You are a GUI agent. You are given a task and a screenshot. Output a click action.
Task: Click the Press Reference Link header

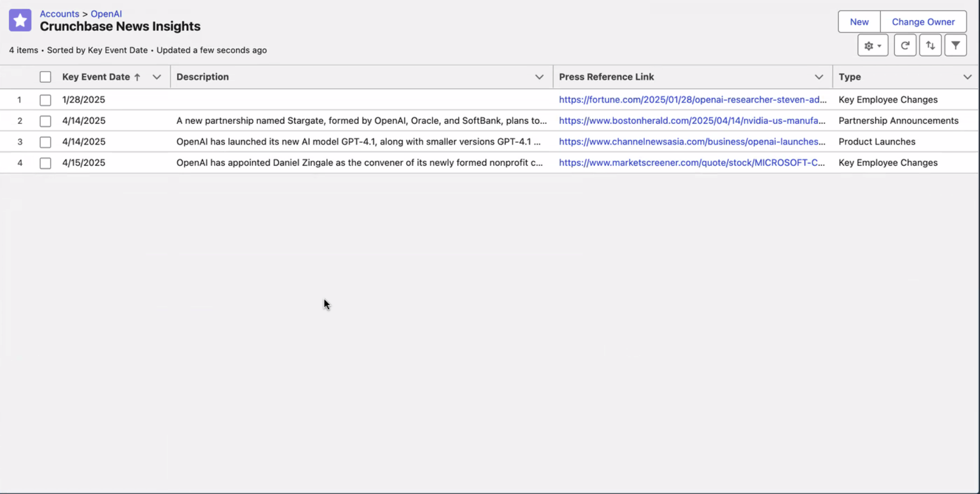coord(606,77)
